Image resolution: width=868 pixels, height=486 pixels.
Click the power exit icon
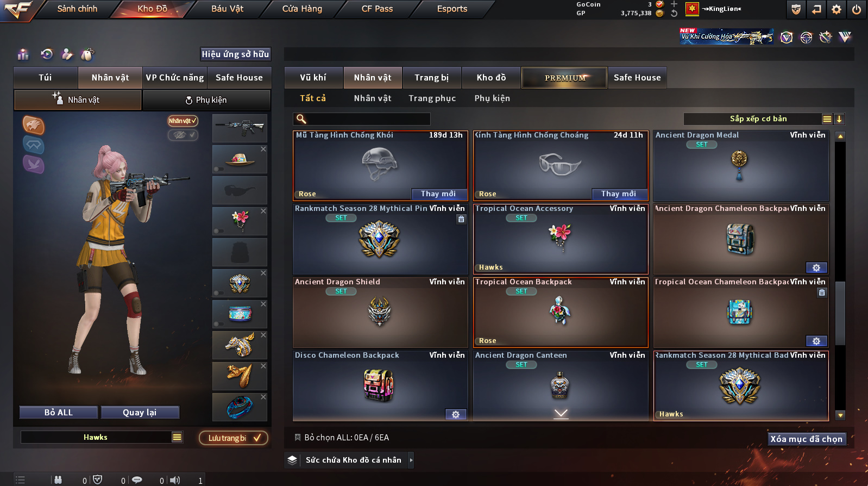click(857, 9)
